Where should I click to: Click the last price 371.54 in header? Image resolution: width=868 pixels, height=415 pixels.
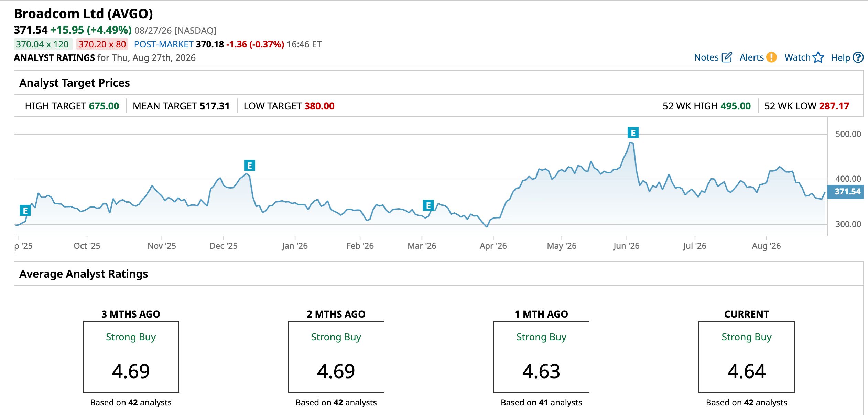[31, 30]
